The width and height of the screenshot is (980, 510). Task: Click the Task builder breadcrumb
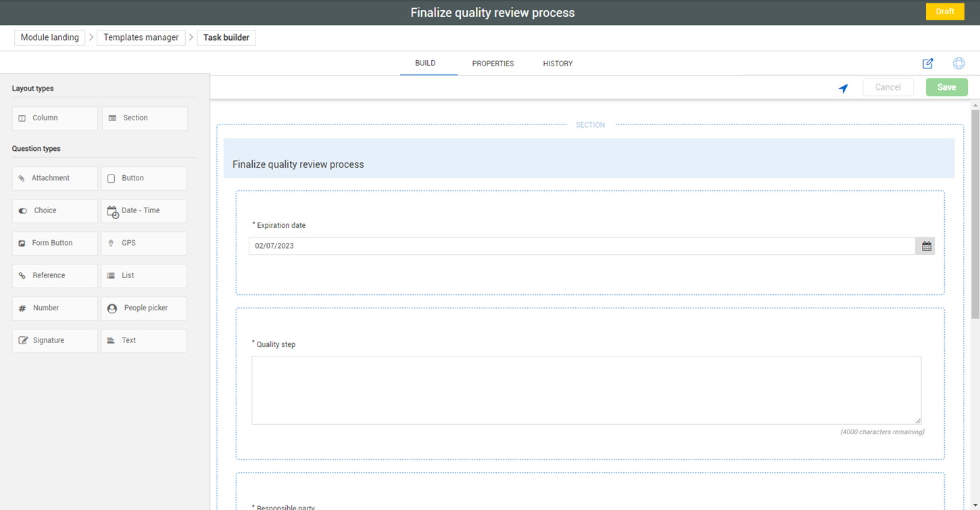point(226,38)
